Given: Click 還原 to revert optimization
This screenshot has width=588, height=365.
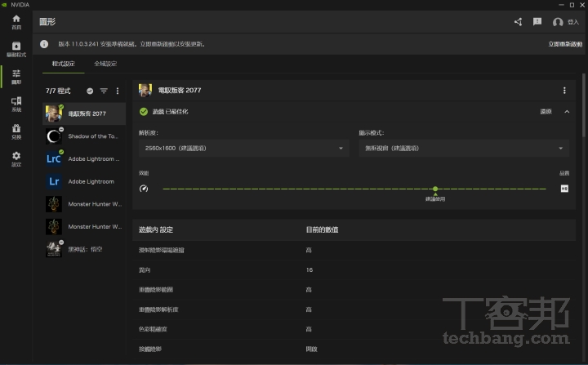Looking at the screenshot, I should [546, 112].
